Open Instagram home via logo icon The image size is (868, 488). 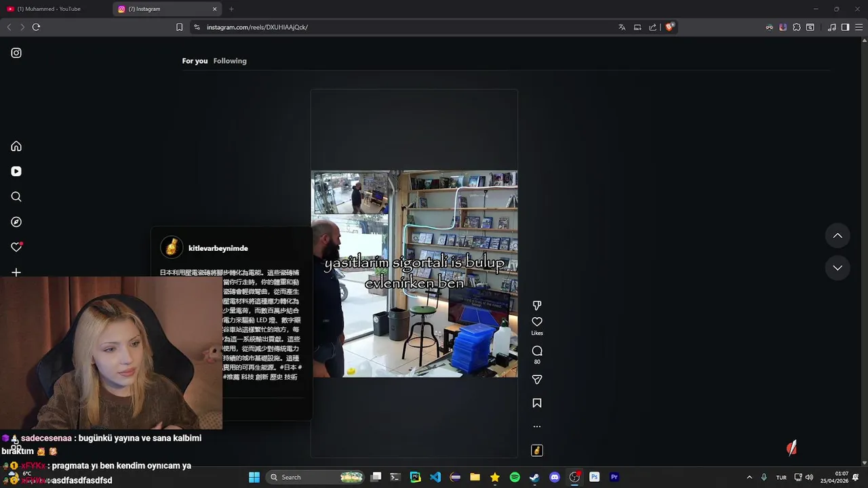[16, 53]
